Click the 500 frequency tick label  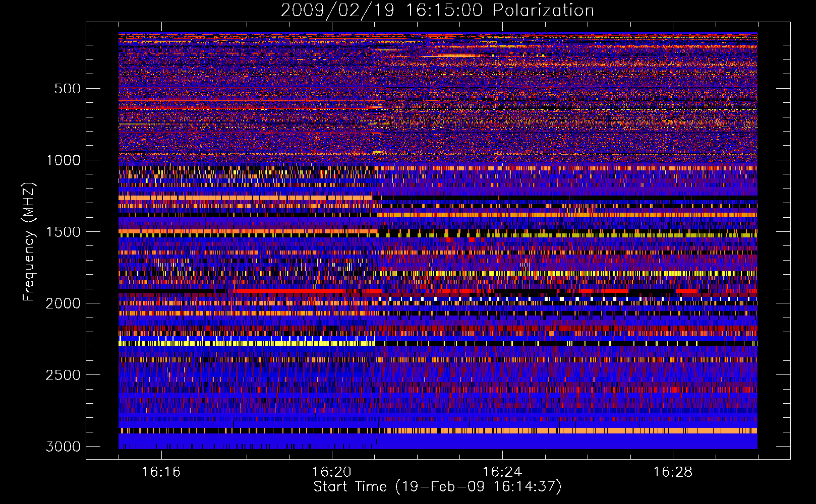pos(67,89)
